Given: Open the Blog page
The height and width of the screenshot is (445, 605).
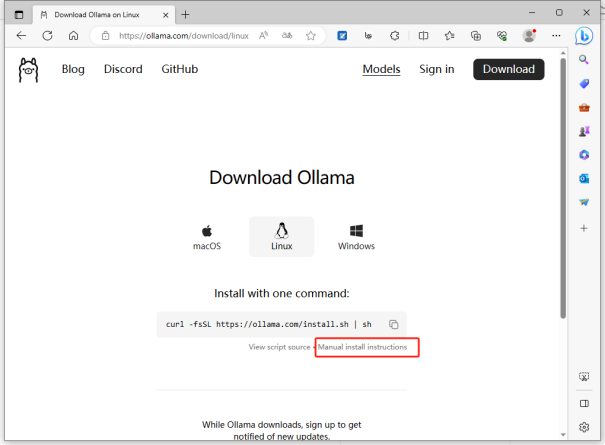Looking at the screenshot, I should click(x=73, y=69).
